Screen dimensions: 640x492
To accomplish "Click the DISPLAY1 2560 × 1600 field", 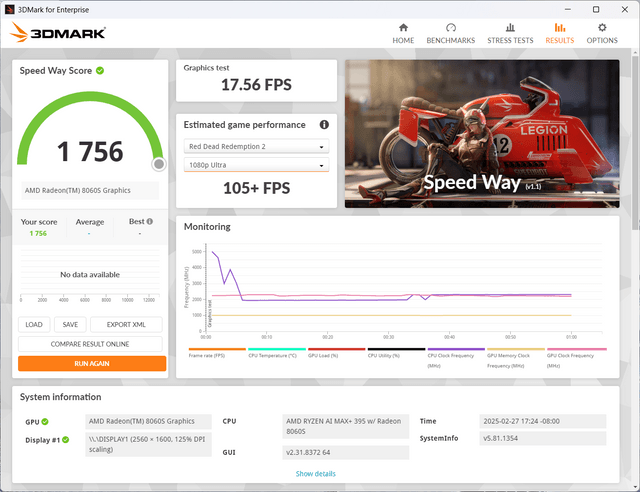I will [x=148, y=444].
